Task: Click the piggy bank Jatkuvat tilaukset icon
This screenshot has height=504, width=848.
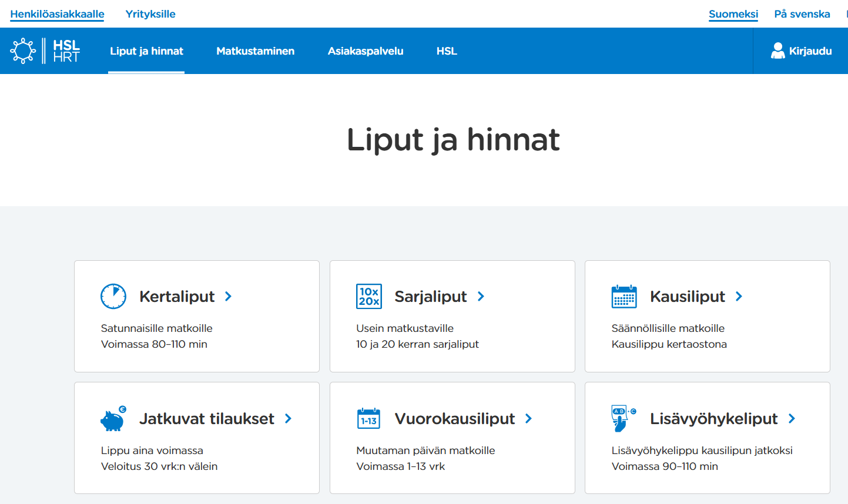Action: [x=113, y=419]
